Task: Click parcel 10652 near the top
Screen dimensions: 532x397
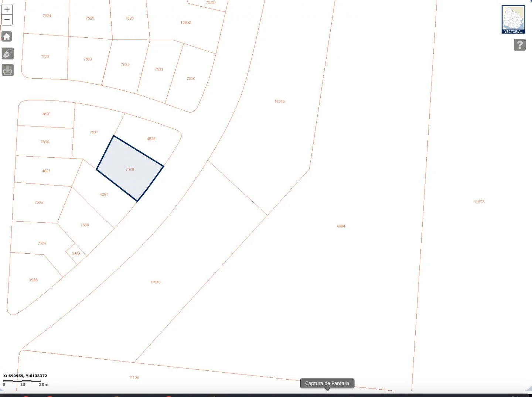Action: pyautogui.click(x=185, y=23)
